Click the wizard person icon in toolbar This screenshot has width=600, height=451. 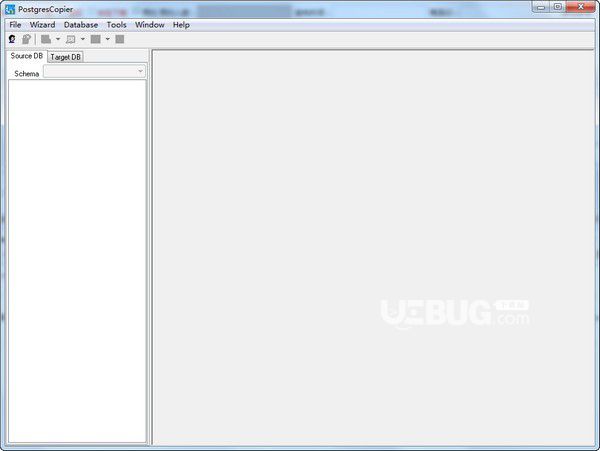tap(12, 39)
